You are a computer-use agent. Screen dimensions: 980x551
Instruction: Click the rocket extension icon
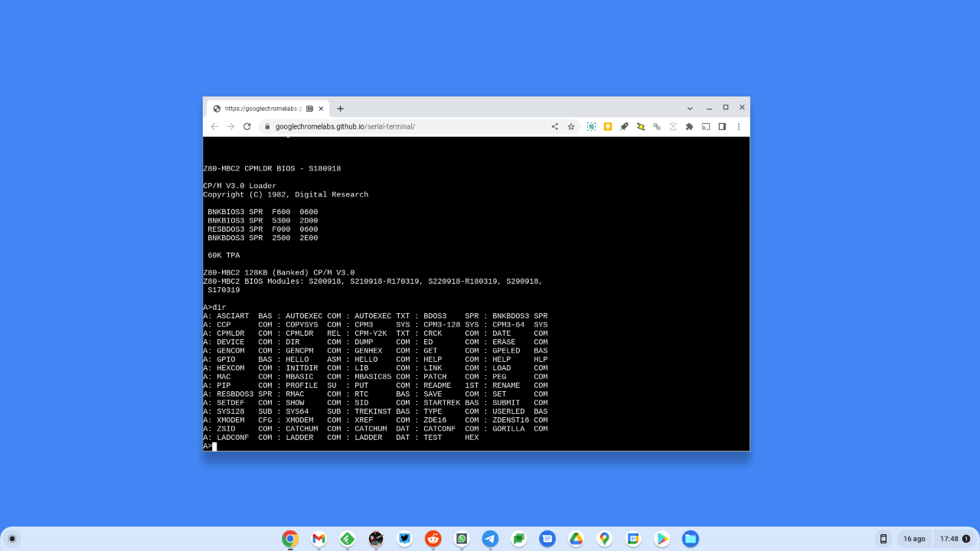[624, 127]
